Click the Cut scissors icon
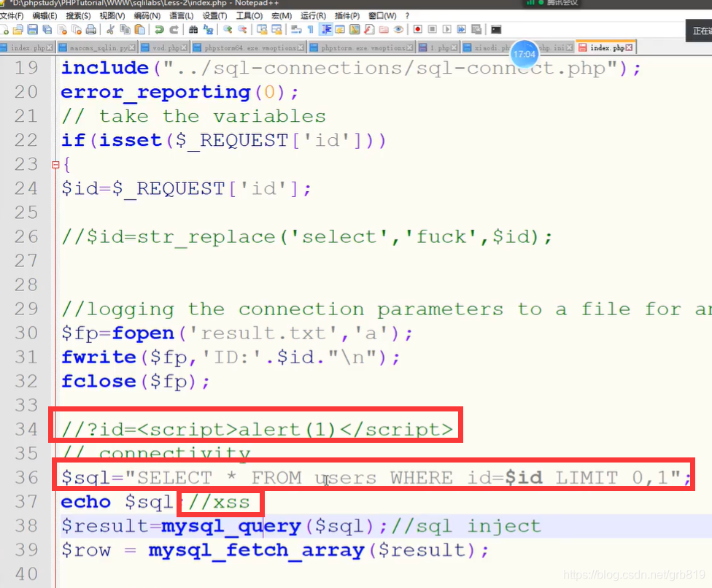This screenshot has width=712, height=588. point(110,30)
